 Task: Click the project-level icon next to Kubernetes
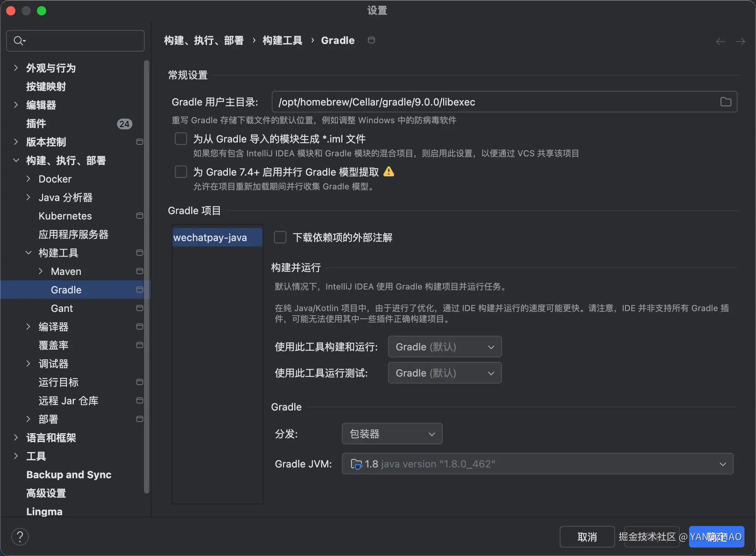coord(139,216)
